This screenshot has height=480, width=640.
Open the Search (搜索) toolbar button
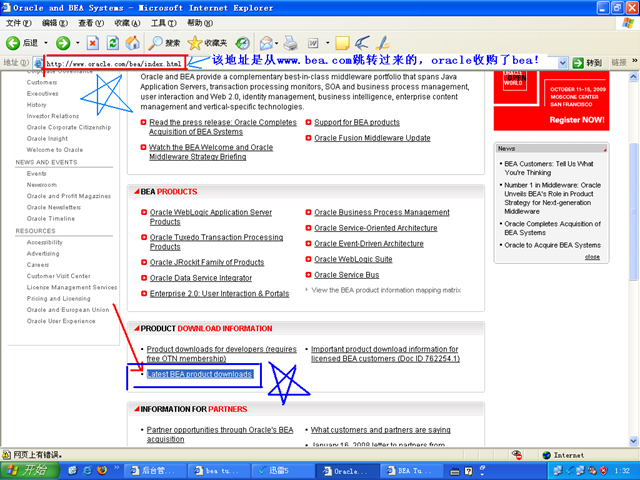164,43
